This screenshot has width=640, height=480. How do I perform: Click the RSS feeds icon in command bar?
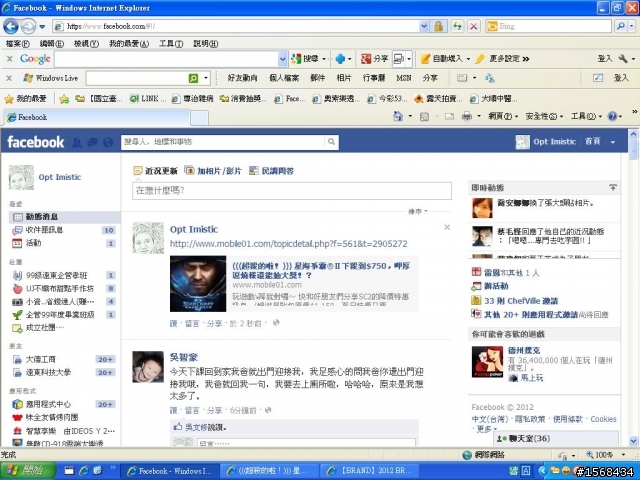coord(424,117)
